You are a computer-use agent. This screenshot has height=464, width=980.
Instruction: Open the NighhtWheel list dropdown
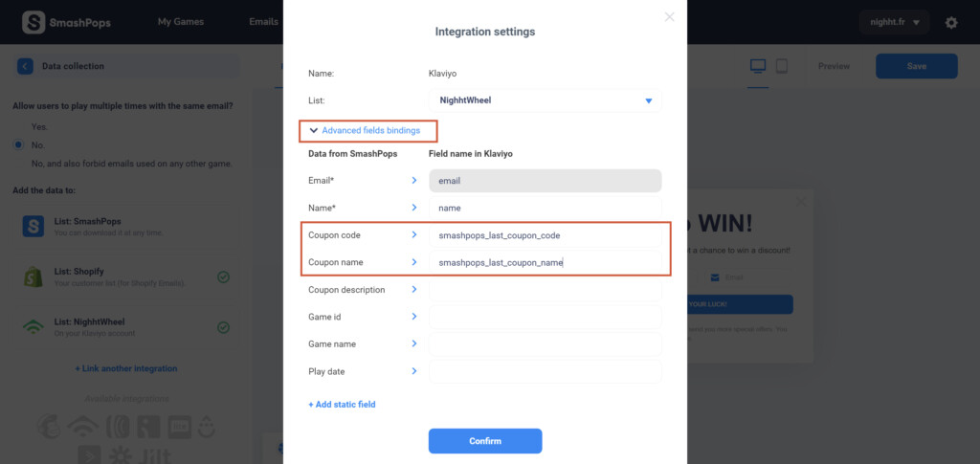pyautogui.click(x=545, y=99)
